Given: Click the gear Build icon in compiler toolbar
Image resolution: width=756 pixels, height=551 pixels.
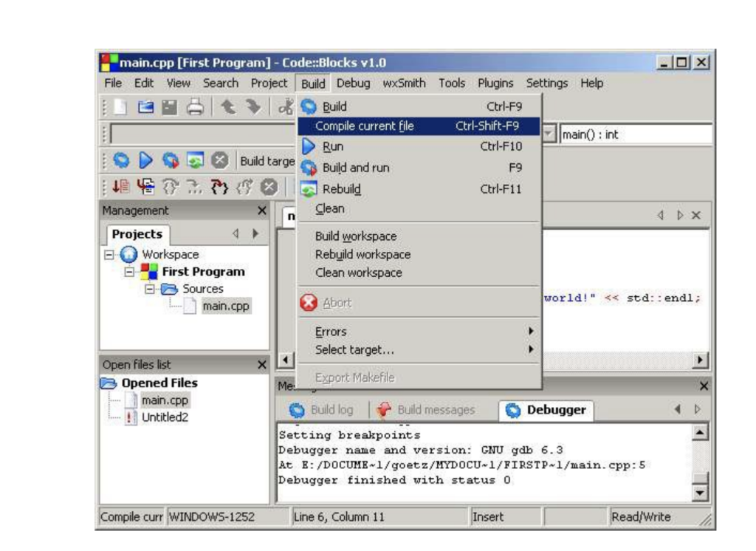Looking at the screenshot, I should [121, 160].
